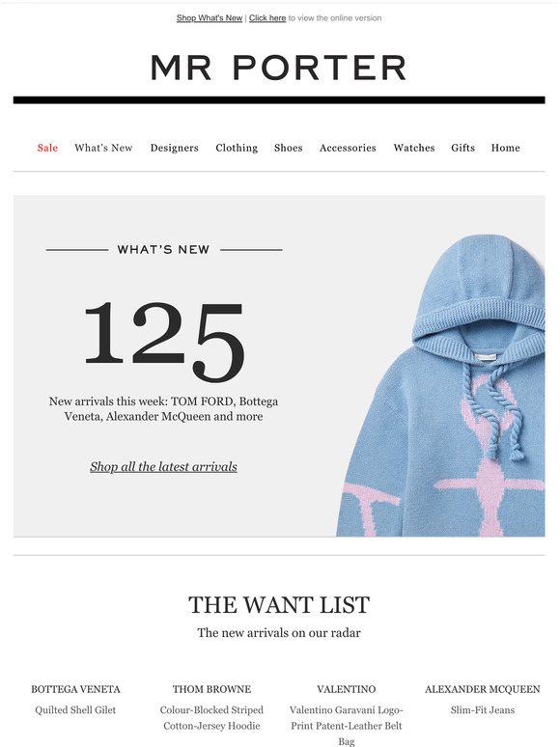Browse the Accessories category
This screenshot has height=747, width=560.
[x=348, y=148]
